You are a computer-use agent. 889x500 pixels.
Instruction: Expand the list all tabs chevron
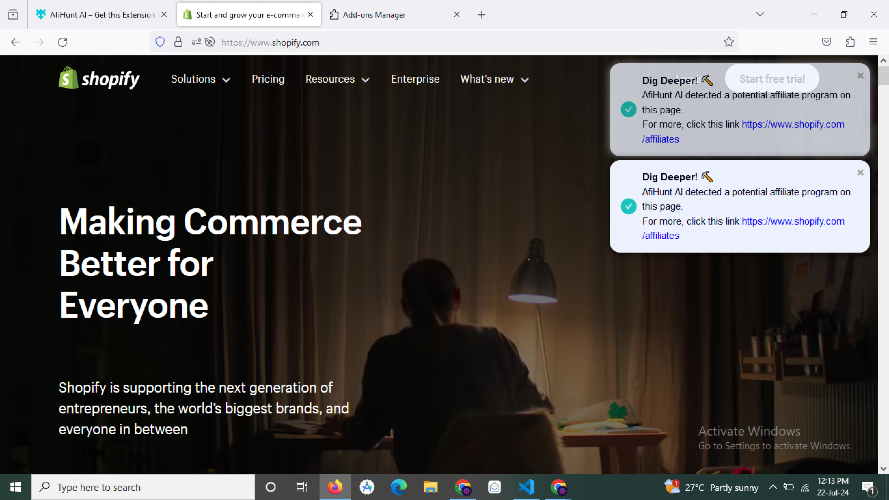[760, 15]
